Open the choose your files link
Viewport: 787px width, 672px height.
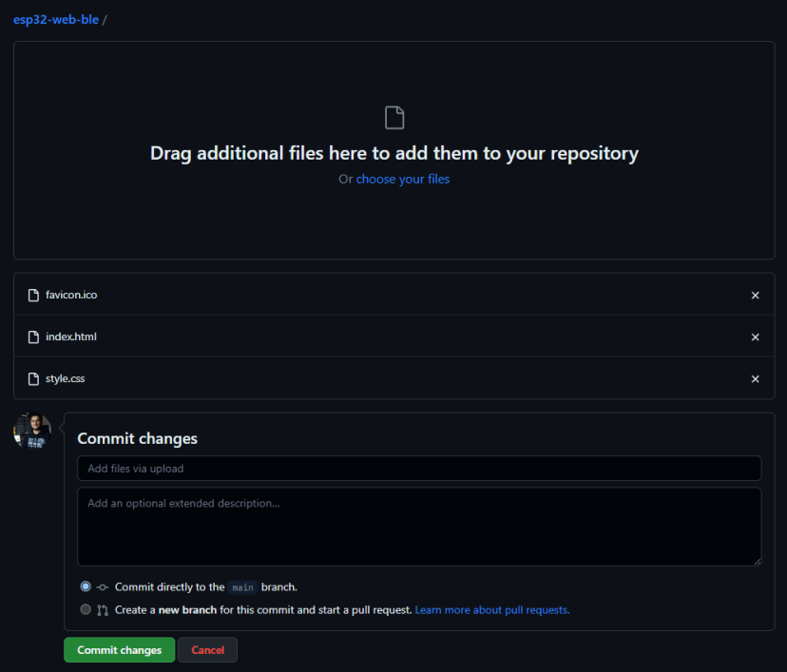pyautogui.click(x=403, y=179)
